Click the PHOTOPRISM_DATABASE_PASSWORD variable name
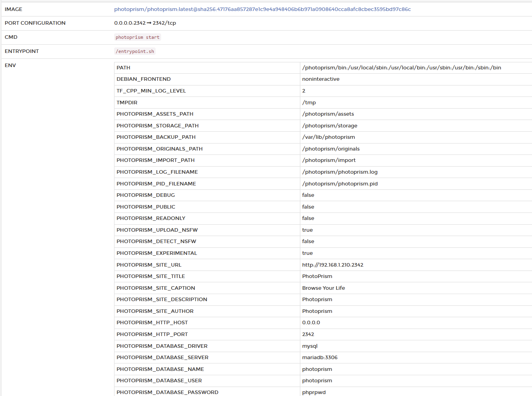 pyautogui.click(x=167, y=392)
